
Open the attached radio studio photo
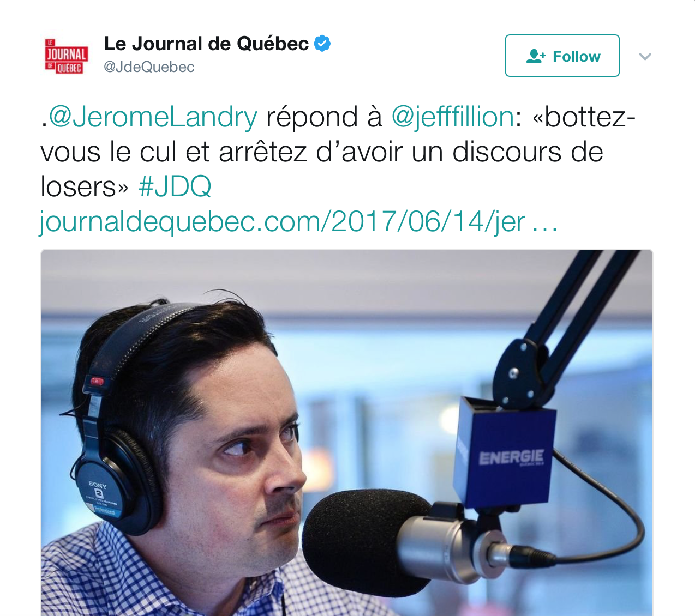(x=347, y=433)
